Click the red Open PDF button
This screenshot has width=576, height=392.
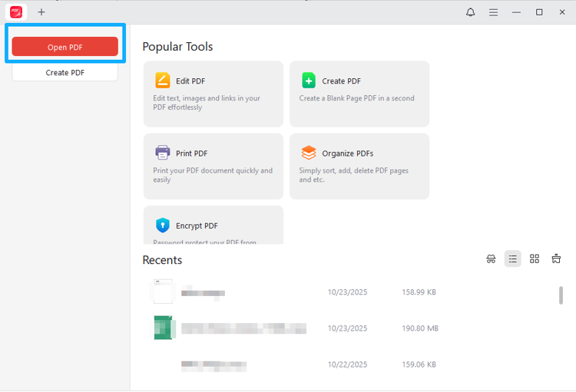pos(65,47)
